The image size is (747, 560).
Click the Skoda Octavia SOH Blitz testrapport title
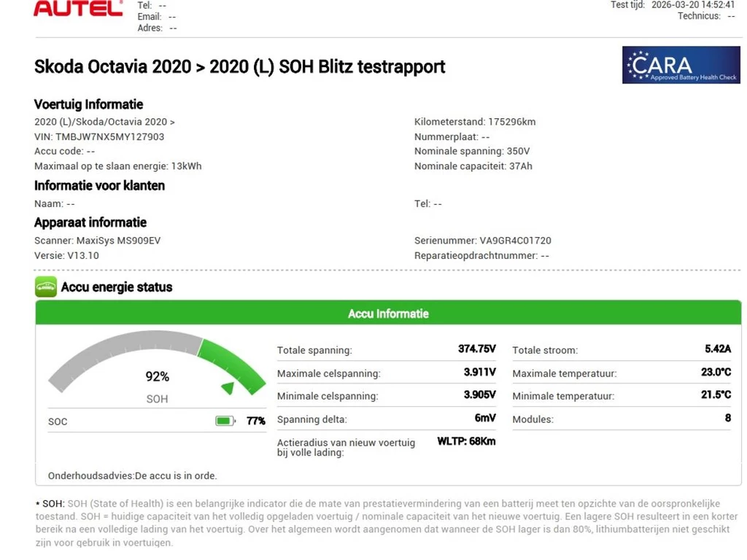click(x=239, y=67)
